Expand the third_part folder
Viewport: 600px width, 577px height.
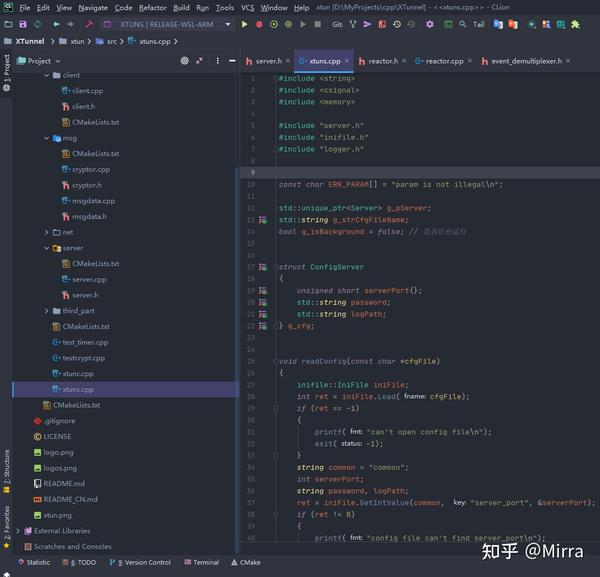pyautogui.click(x=47, y=311)
